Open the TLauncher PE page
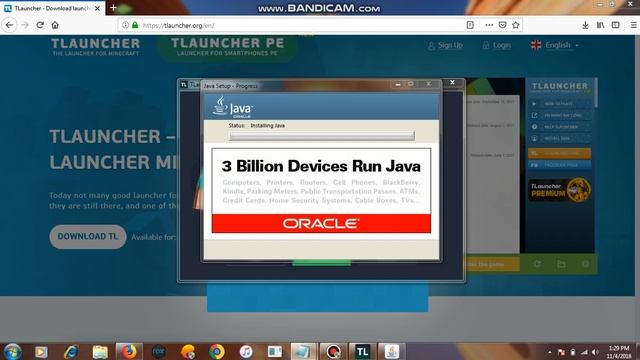 pyautogui.click(x=227, y=47)
